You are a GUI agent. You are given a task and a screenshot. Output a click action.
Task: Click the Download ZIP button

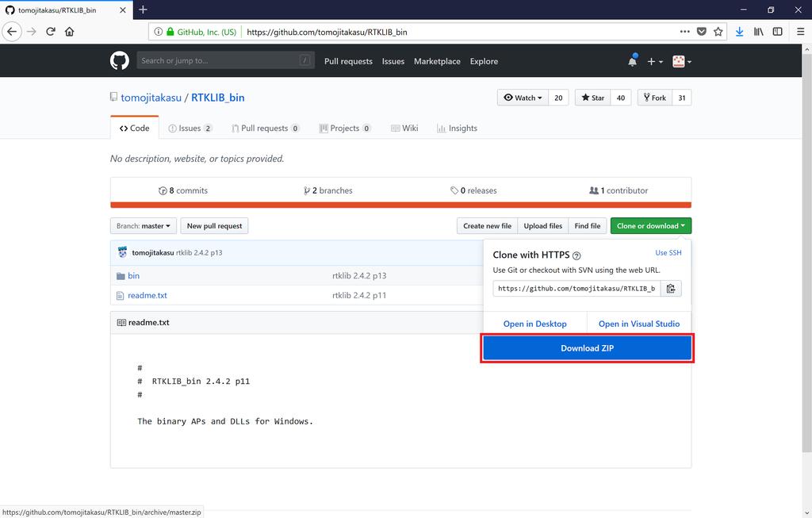(x=588, y=348)
